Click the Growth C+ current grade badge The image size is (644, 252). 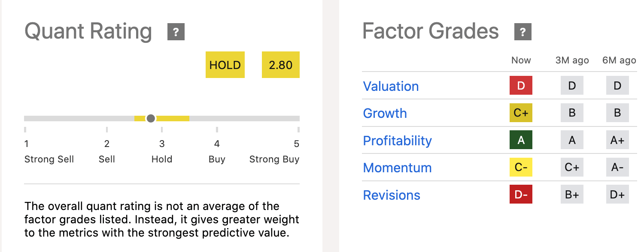521,113
